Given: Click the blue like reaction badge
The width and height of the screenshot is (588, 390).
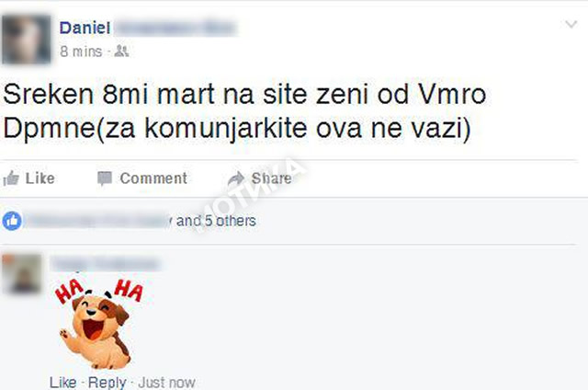Looking at the screenshot, I should [12, 221].
